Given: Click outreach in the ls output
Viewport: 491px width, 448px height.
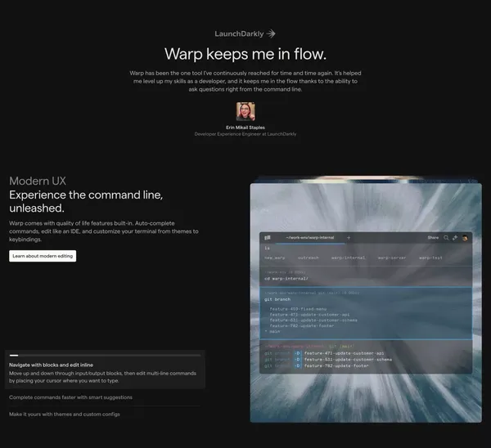Looking at the screenshot, I should pos(309,258).
